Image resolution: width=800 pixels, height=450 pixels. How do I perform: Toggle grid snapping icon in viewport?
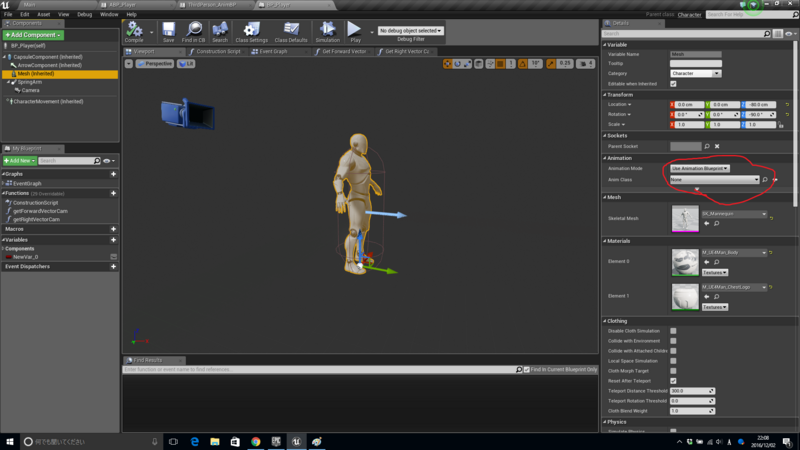501,64
